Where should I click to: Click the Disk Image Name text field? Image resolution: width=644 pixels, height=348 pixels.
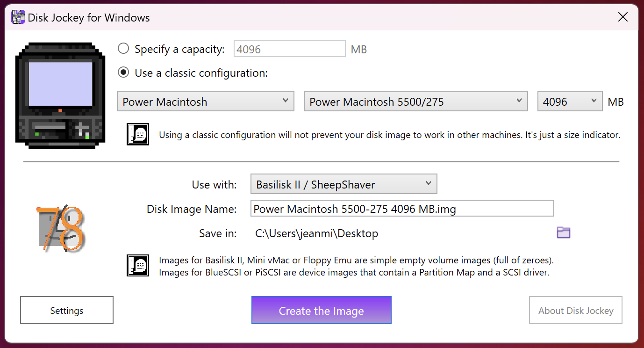(x=402, y=209)
